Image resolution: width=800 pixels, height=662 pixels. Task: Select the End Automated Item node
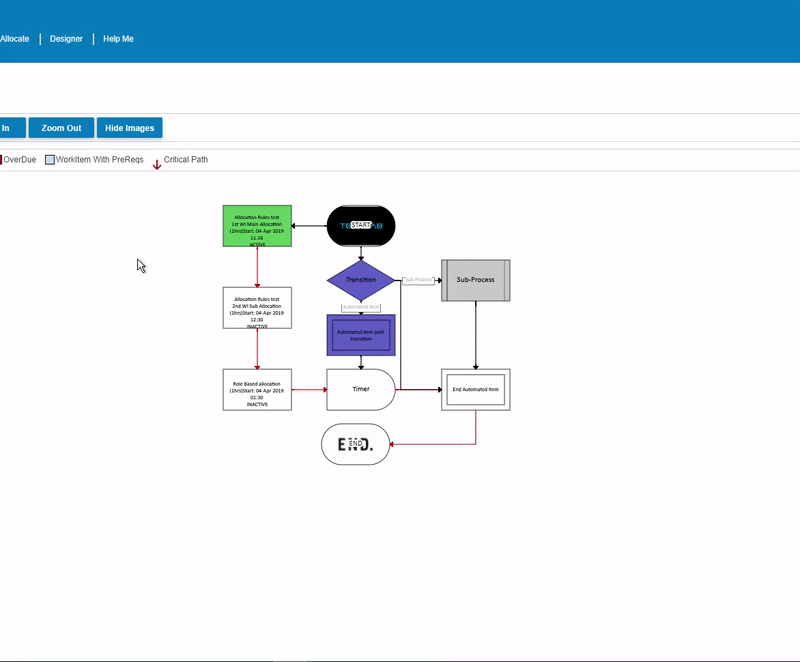476,390
